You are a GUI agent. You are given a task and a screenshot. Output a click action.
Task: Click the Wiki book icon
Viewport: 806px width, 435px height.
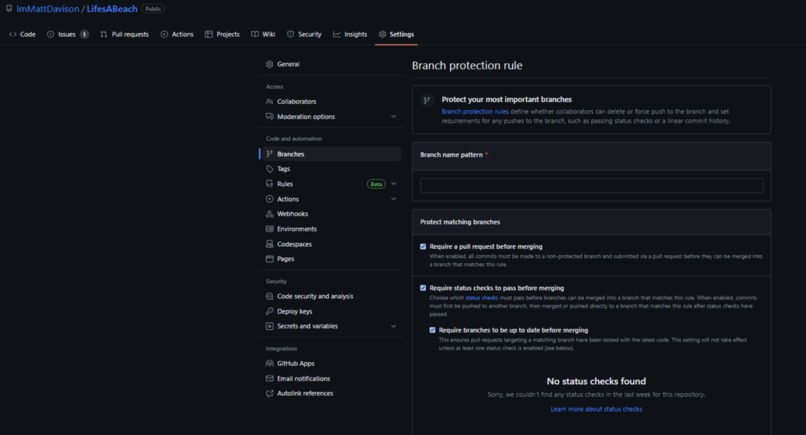[254, 34]
